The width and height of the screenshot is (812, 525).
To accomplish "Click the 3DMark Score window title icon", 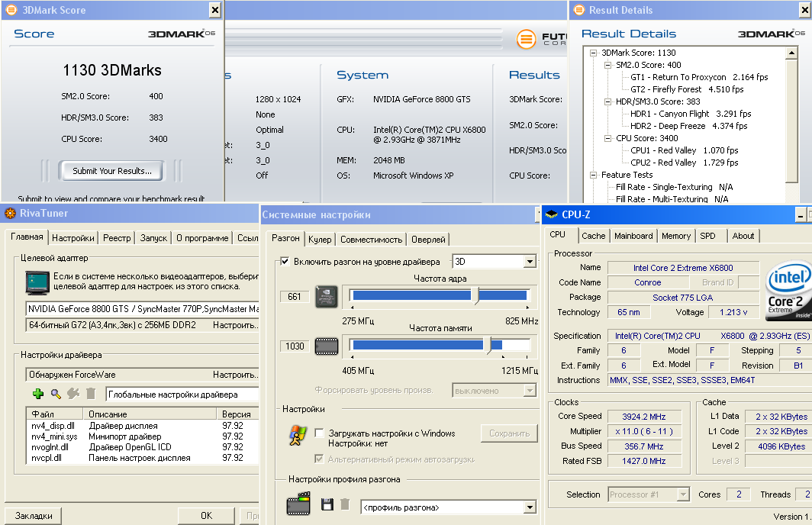I will [11, 10].
